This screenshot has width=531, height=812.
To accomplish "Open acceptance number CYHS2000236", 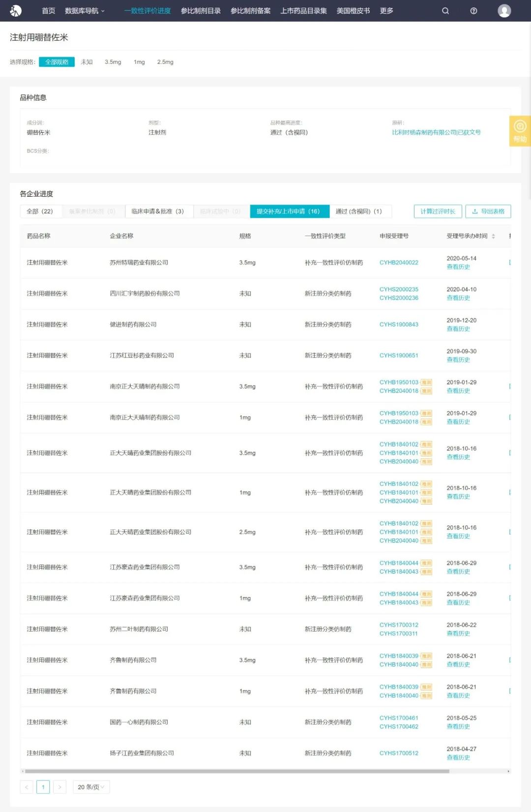I will coord(399,298).
